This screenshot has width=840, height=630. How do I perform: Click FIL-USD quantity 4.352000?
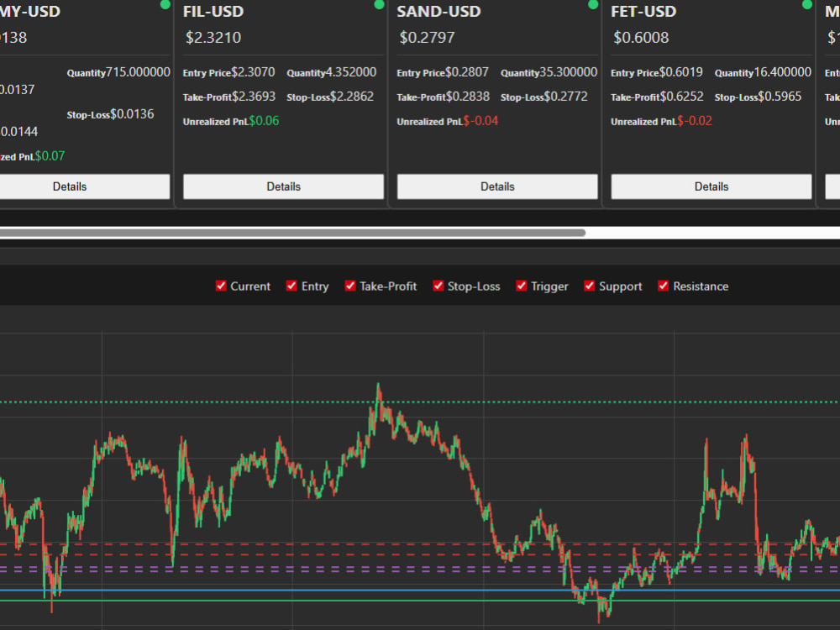coord(351,72)
